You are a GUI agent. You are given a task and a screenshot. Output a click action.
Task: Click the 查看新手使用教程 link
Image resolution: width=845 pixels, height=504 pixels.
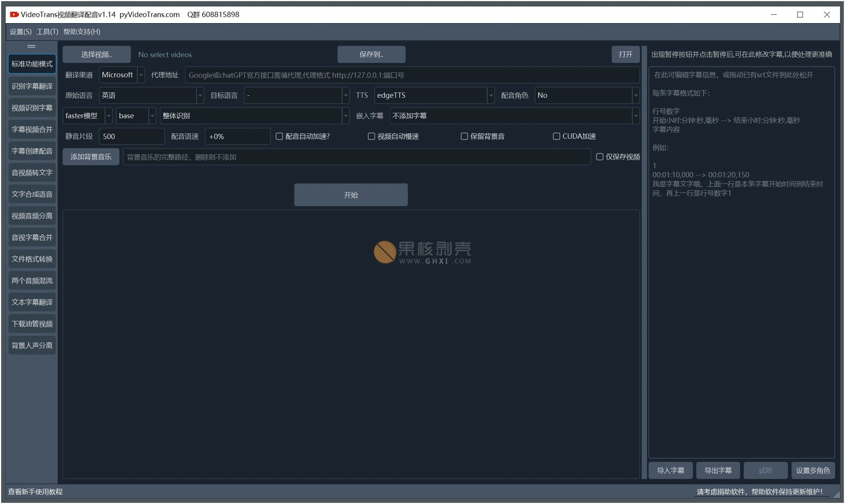(35, 491)
